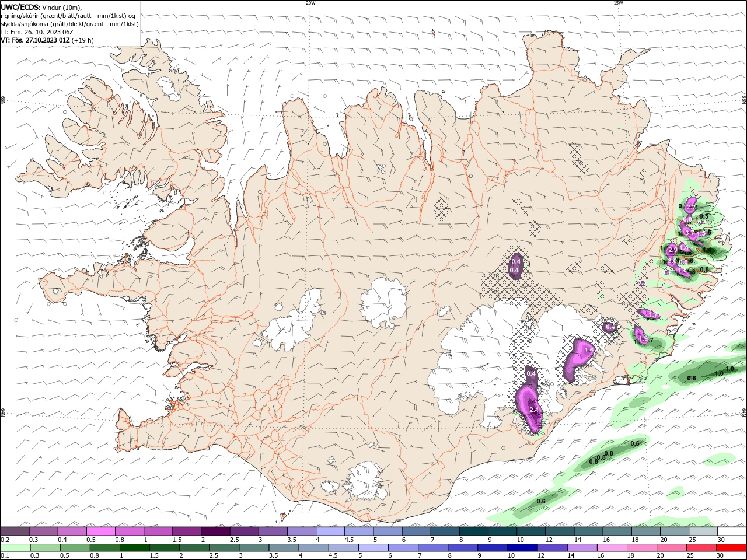Viewport: 747px width, 560px height.
Task: Click the dusky mauve 0.2 snow swatch
Action: [15, 531]
